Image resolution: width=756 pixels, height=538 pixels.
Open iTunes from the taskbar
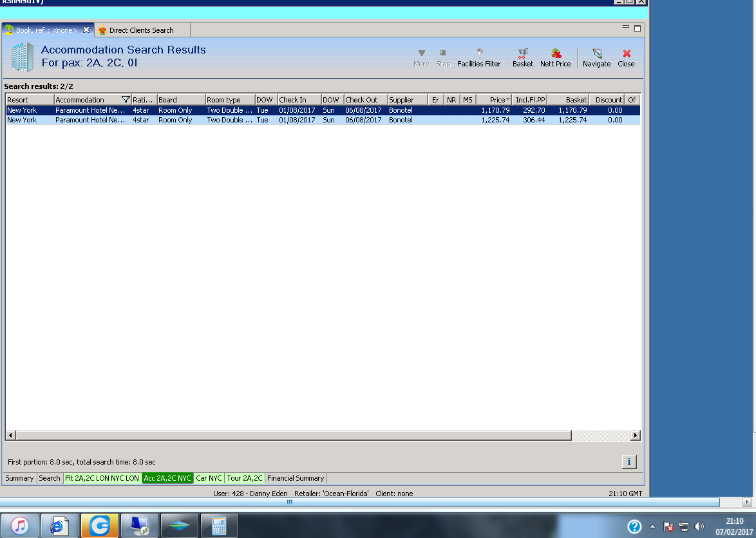[20, 526]
